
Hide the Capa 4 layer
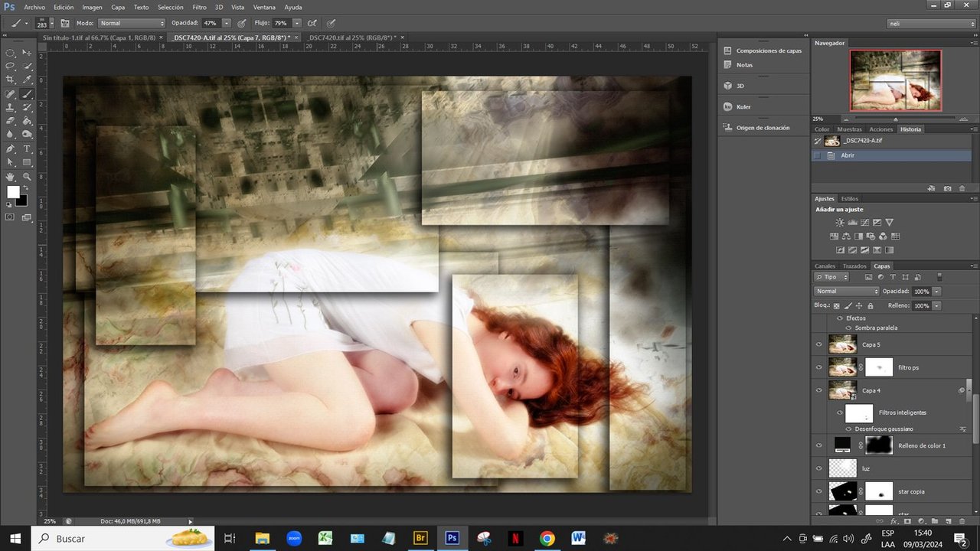pyautogui.click(x=819, y=390)
